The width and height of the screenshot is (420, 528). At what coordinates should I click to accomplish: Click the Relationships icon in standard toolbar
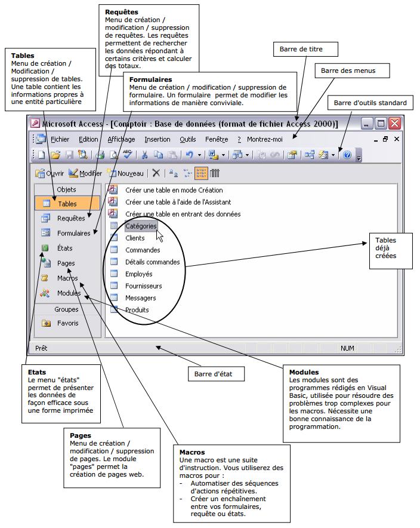[x=310, y=155]
